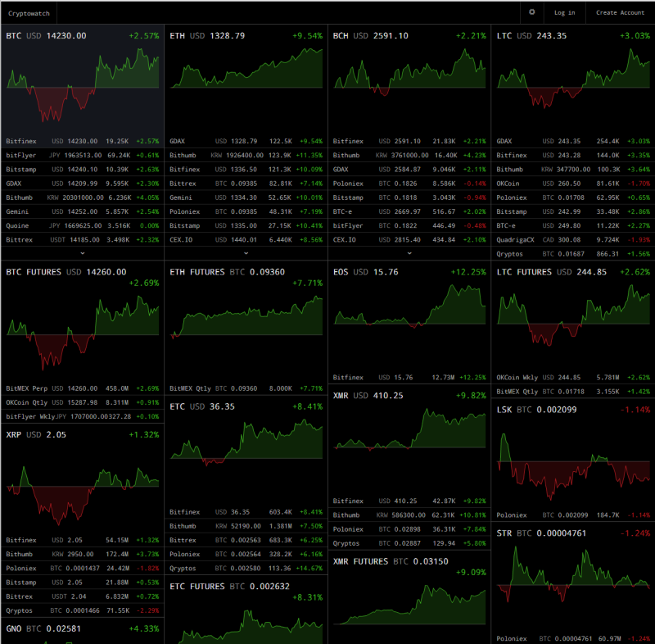
Task: Select the Bithumb KRW 1926400.00 row
Action: pos(246,155)
